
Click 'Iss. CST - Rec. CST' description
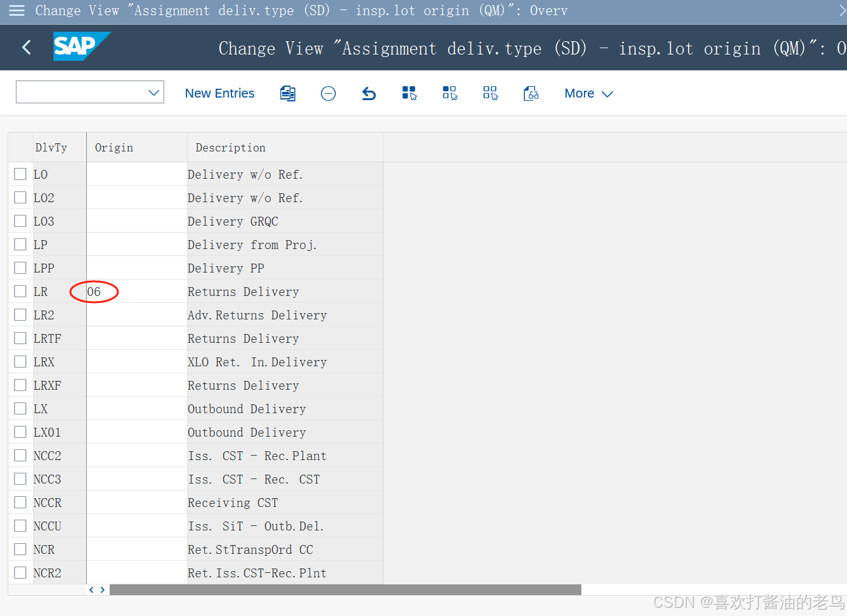[x=254, y=479]
